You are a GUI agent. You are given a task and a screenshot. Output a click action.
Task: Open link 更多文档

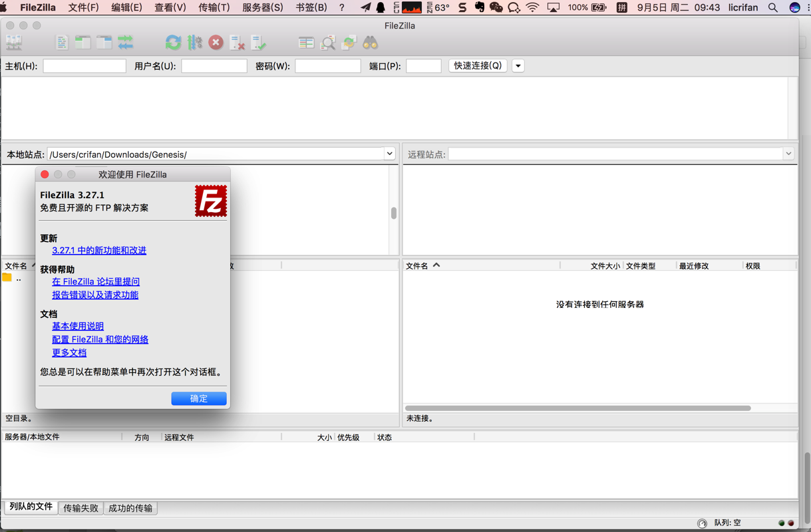tap(69, 352)
